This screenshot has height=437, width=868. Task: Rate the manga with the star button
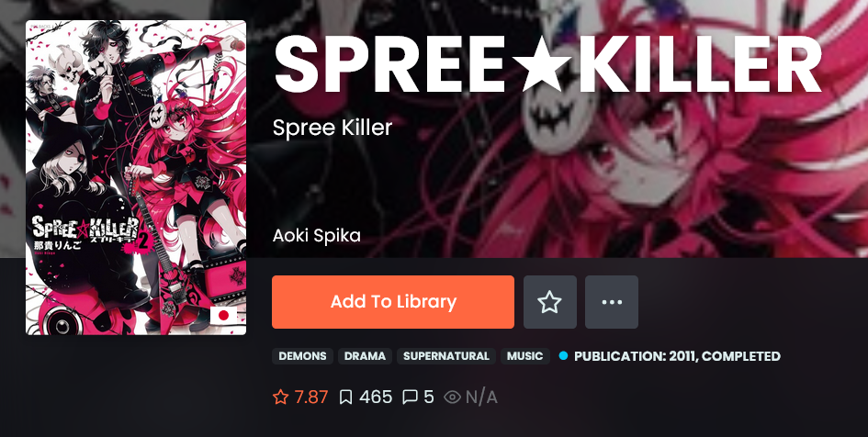[x=549, y=302]
